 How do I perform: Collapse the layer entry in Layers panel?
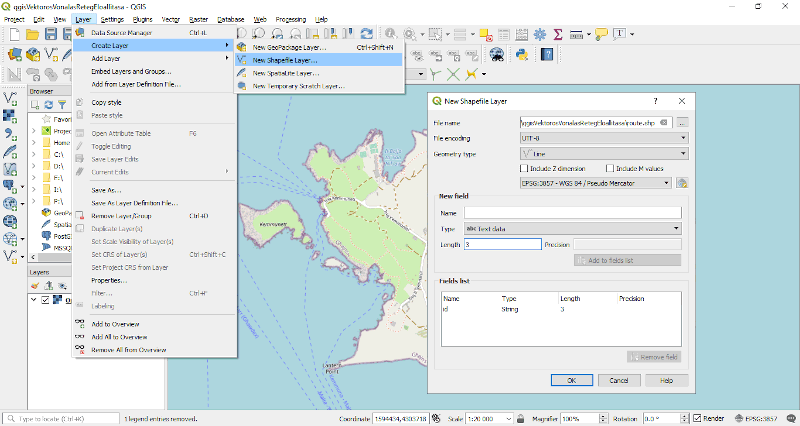coord(34,299)
